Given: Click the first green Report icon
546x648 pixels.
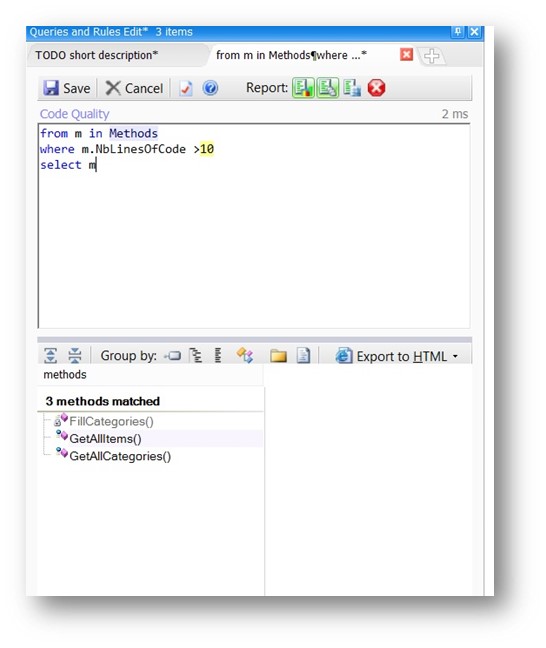Looking at the screenshot, I should point(303,88).
